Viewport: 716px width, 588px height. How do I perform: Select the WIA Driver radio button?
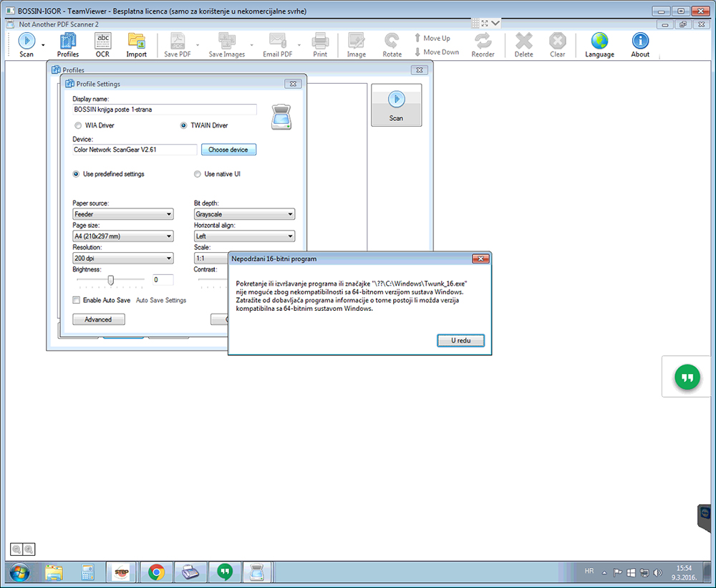pyautogui.click(x=77, y=125)
